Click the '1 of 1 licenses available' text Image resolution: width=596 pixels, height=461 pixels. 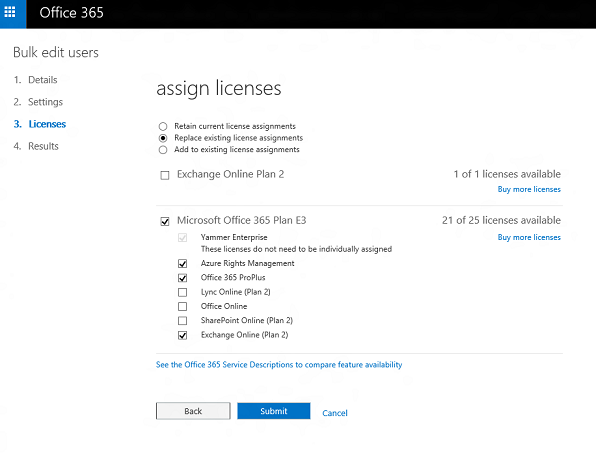click(507, 174)
